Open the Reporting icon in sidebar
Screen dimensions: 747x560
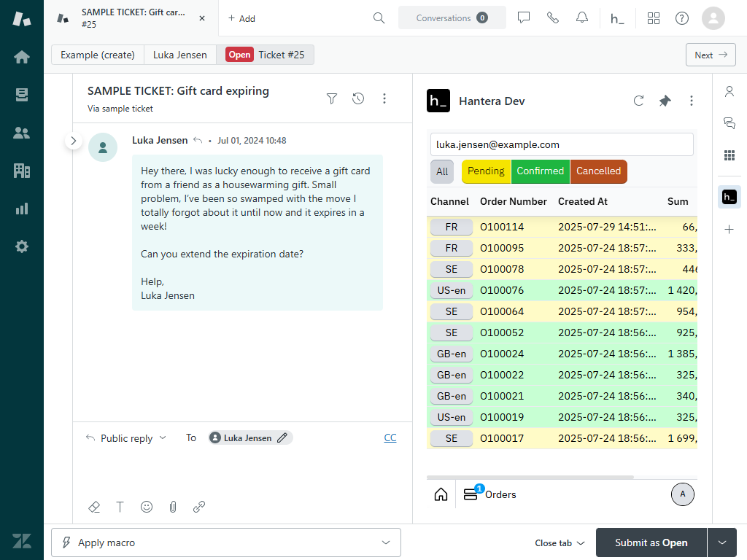[x=22, y=209]
